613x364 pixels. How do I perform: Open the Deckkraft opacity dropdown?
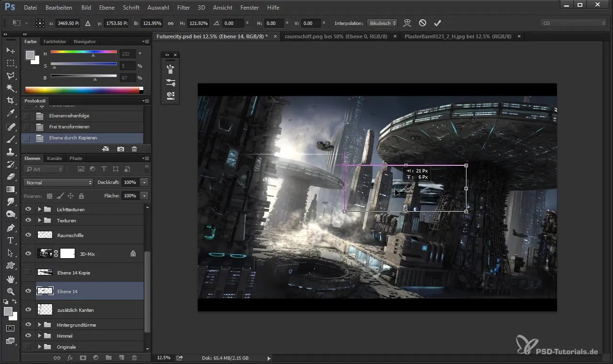point(145,182)
